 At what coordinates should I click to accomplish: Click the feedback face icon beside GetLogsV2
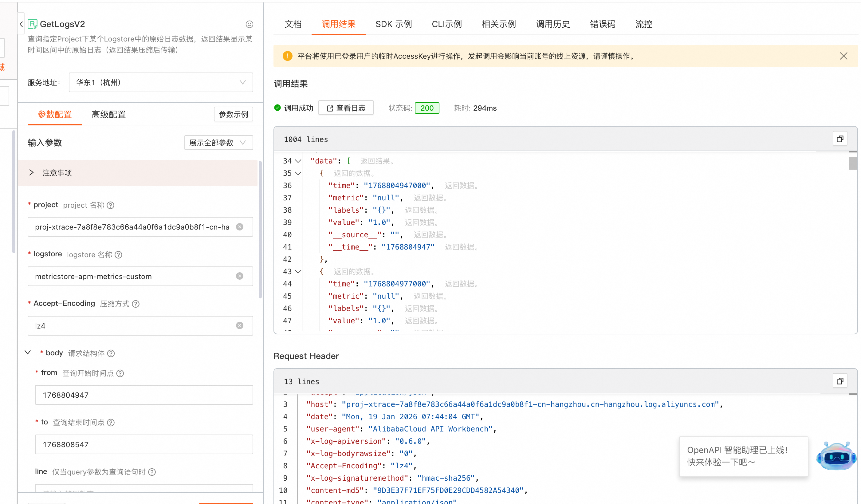tap(250, 24)
